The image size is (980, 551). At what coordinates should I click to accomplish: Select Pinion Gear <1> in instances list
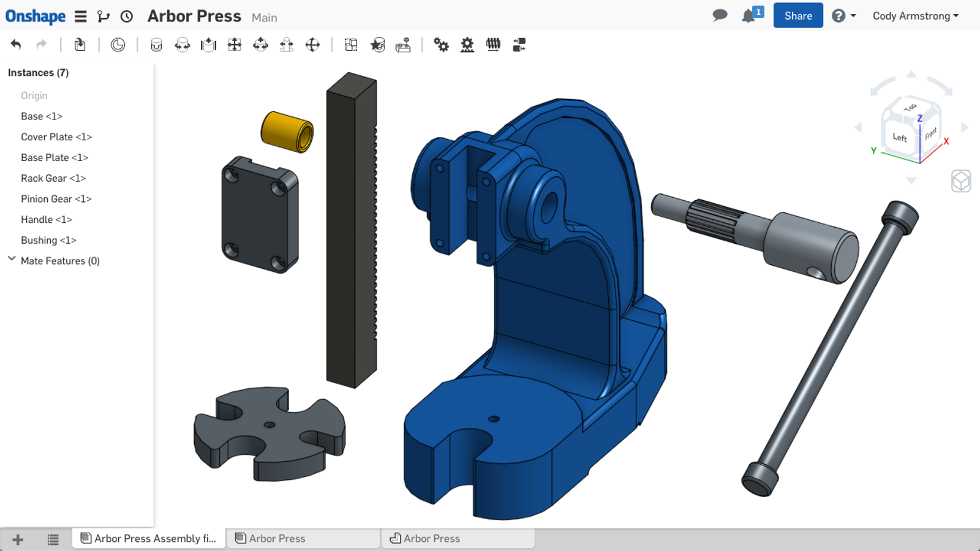click(56, 199)
